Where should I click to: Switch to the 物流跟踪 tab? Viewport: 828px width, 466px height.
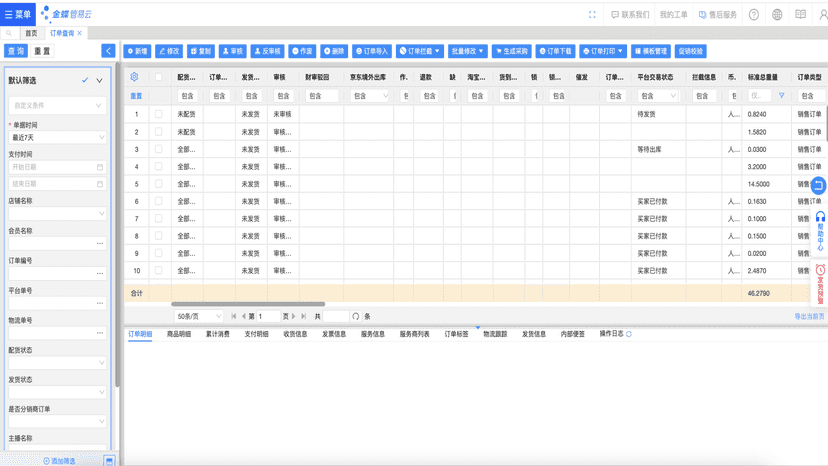495,334
